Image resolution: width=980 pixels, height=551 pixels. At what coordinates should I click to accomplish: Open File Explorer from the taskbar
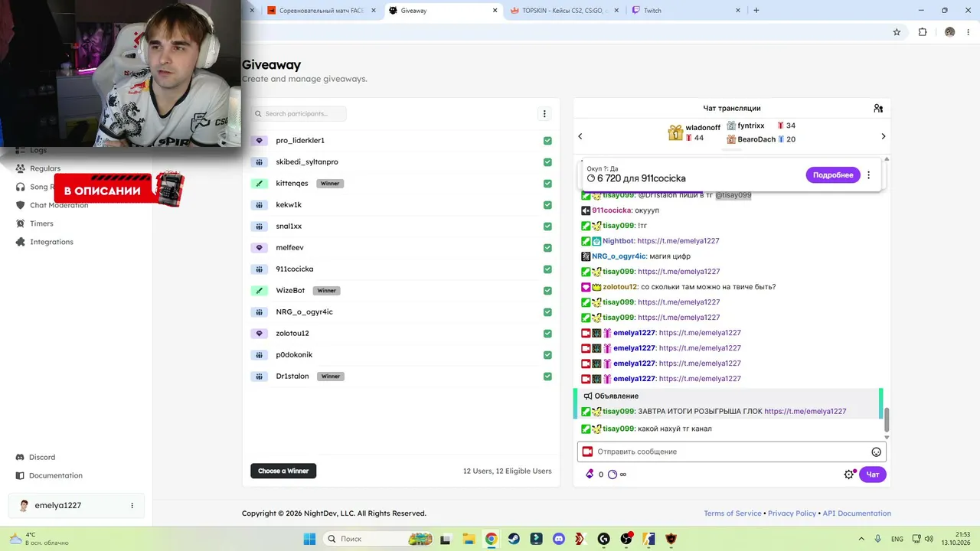coord(469,539)
